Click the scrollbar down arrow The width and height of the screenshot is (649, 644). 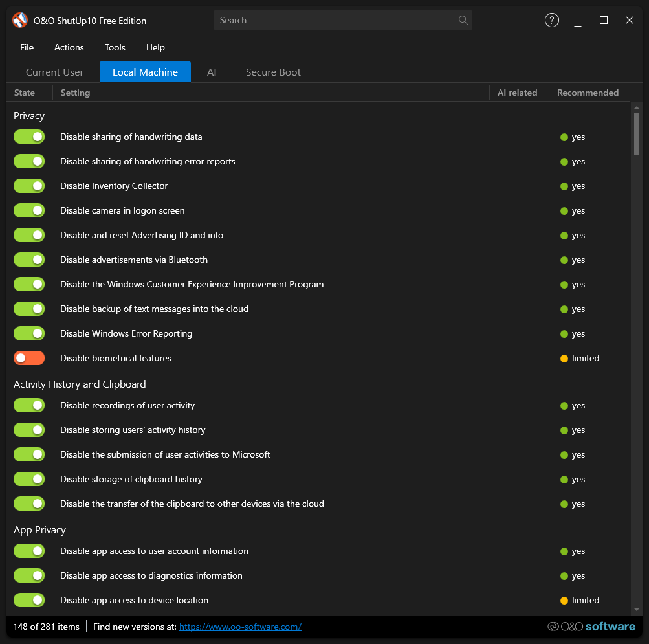click(x=637, y=610)
